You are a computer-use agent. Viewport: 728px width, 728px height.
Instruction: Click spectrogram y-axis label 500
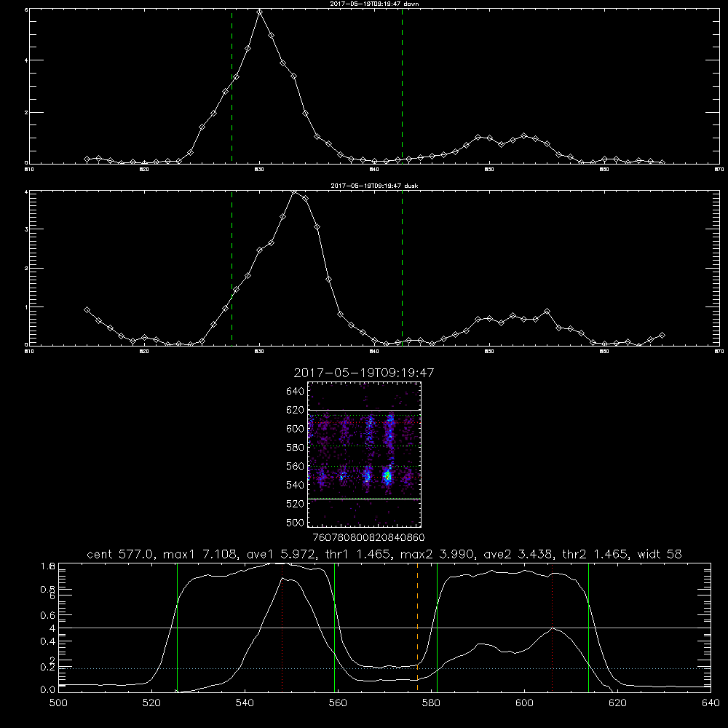(296, 522)
